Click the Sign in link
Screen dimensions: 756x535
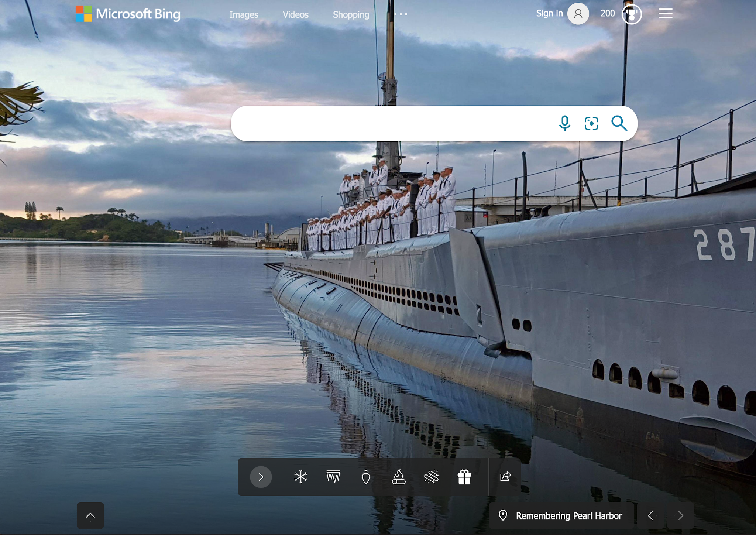(549, 14)
